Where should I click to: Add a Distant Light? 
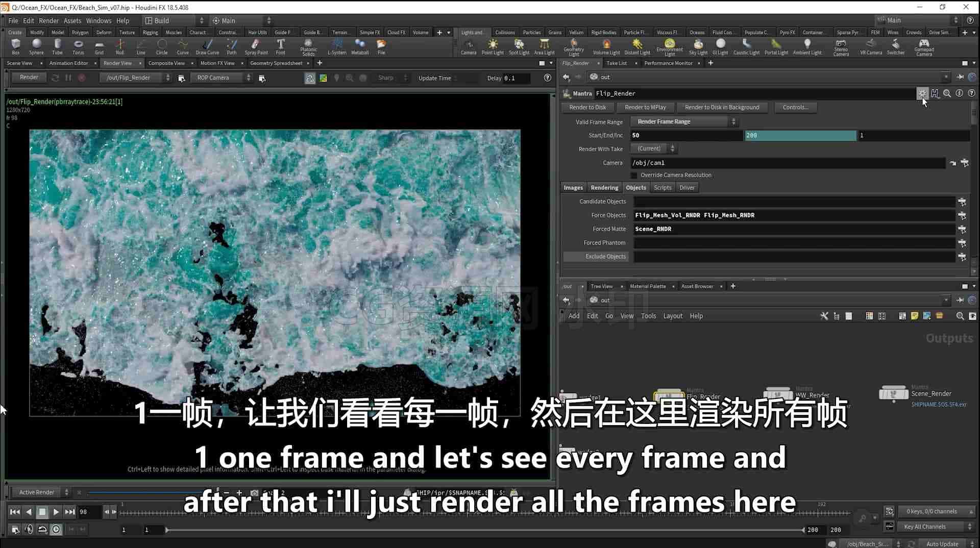click(x=637, y=46)
